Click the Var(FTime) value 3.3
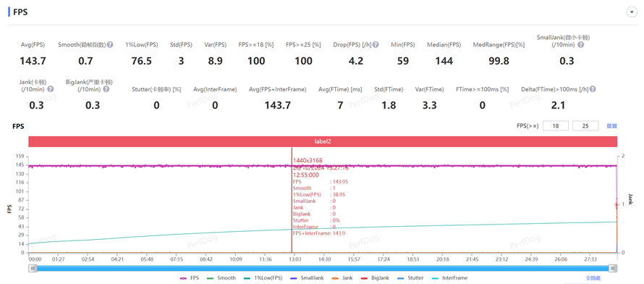This screenshot has height=284, width=644. point(430,106)
